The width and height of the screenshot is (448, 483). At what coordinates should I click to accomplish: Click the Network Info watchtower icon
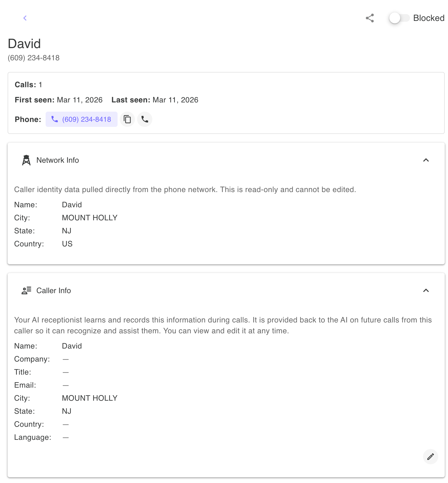26,160
